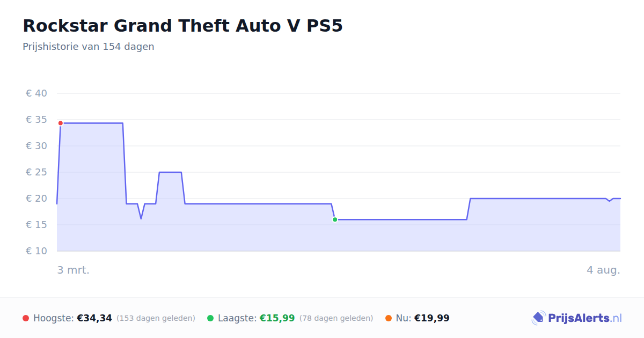The image size is (644, 338).
Task: Click the green lowest-price dot on chart
Action: pyautogui.click(x=335, y=219)
